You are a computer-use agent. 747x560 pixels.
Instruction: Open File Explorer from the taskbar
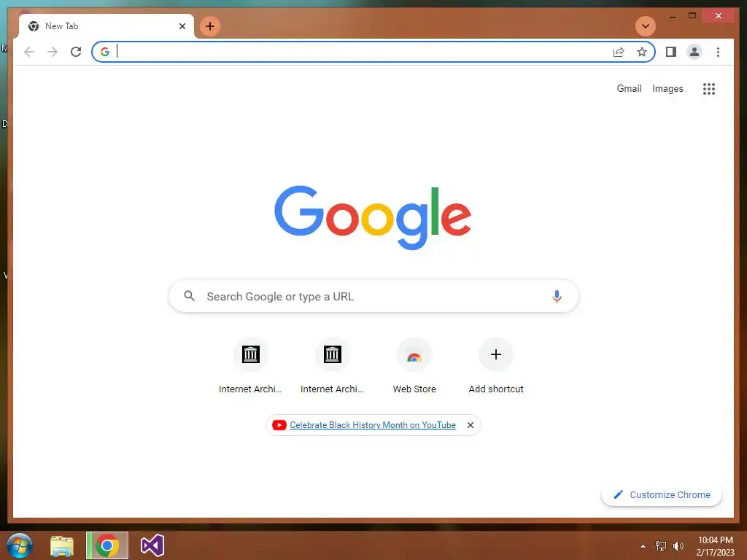[63, 545]
